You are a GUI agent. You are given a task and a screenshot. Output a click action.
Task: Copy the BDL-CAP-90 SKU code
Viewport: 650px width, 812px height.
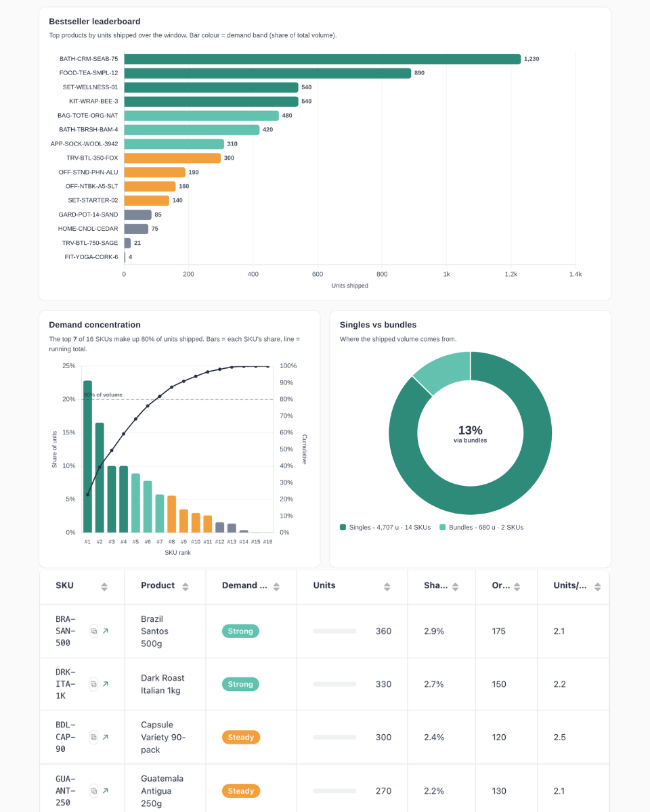pos(94,737)
